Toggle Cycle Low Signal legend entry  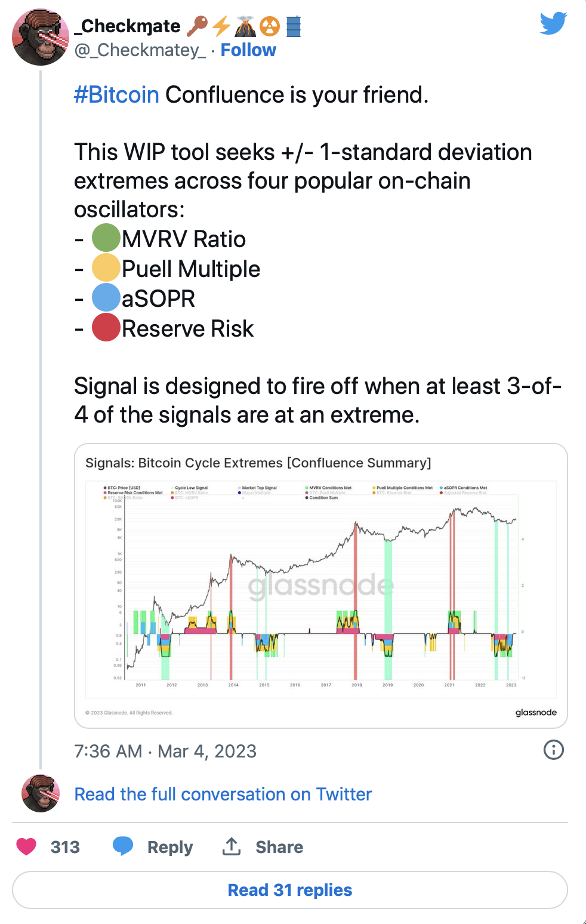pyautogui.click(x=190, y=488)
